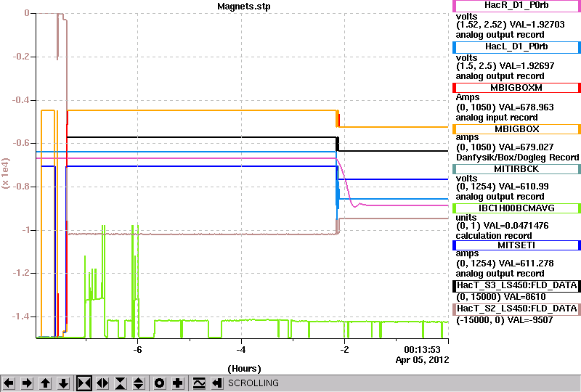
Task: Click the horizontal zoom-in bowtie icon
Action: [x=84, y=383]
